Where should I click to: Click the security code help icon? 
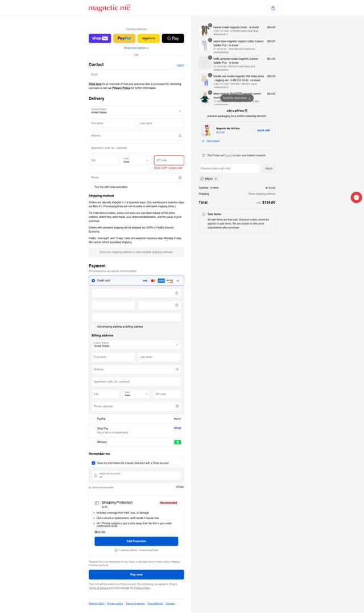pyautogui.click(x=176, y=305)
